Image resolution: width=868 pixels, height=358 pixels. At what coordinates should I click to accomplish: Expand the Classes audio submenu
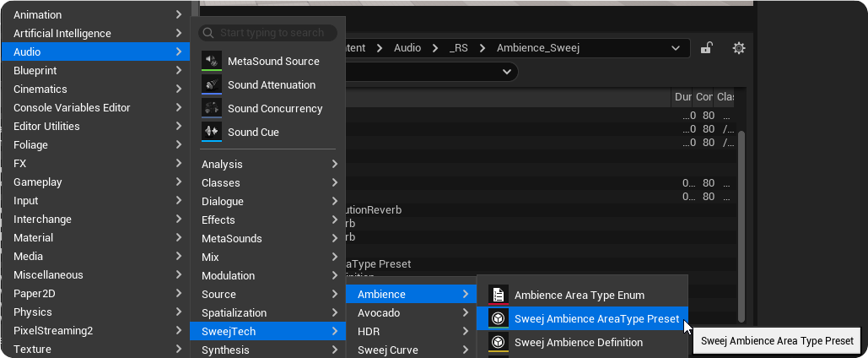(268, 183)
